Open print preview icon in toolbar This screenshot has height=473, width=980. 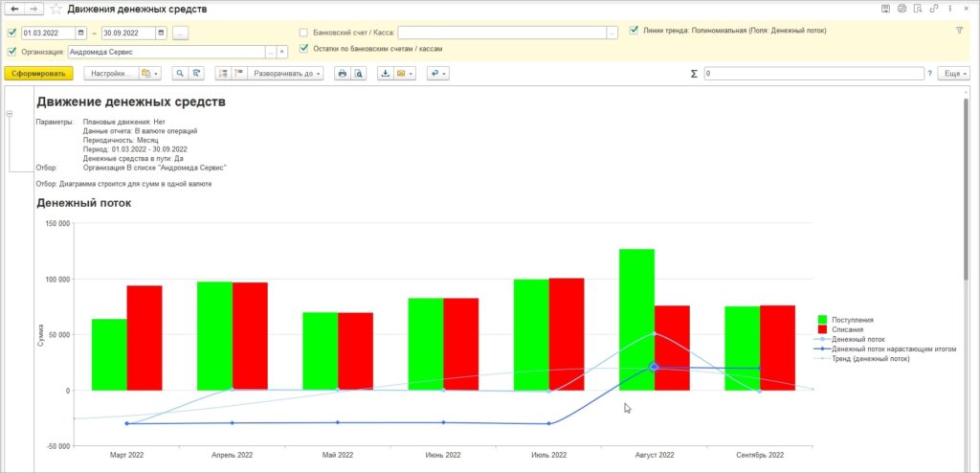(358, 73)
